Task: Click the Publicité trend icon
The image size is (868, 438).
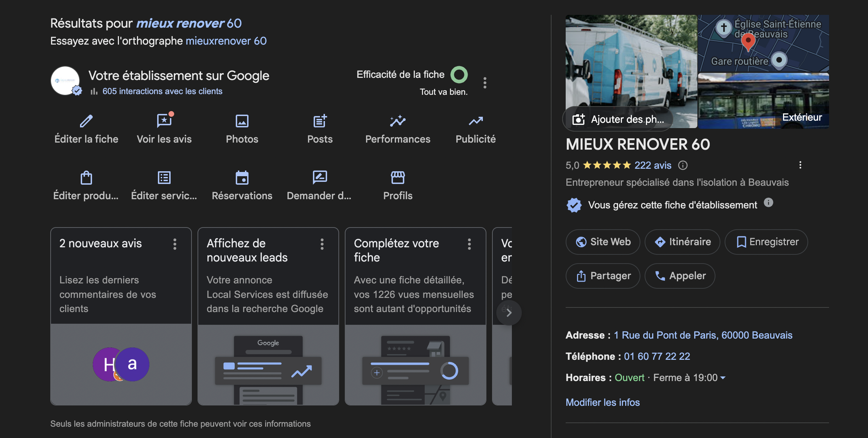Action: coord(475,121)
